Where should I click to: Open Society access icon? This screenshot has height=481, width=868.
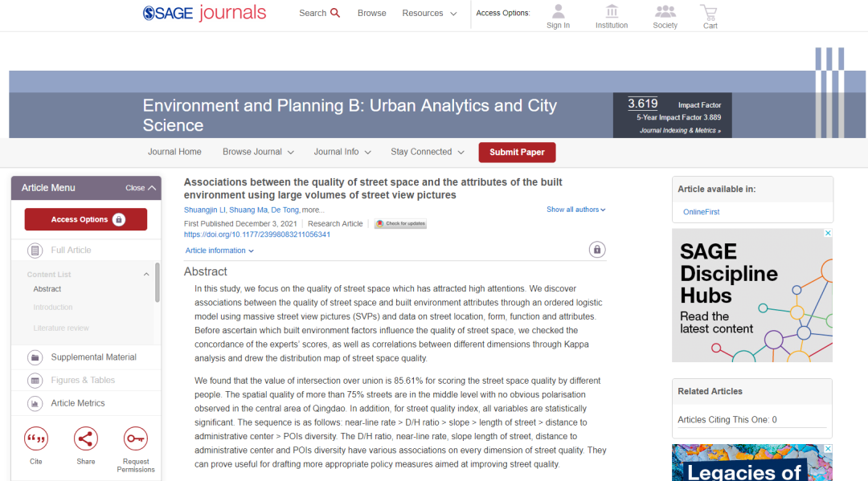665,11
